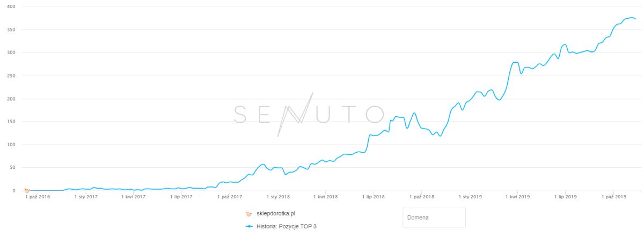
Task: Click the 1 lip 2017 axis label
Action: point(181,197)
